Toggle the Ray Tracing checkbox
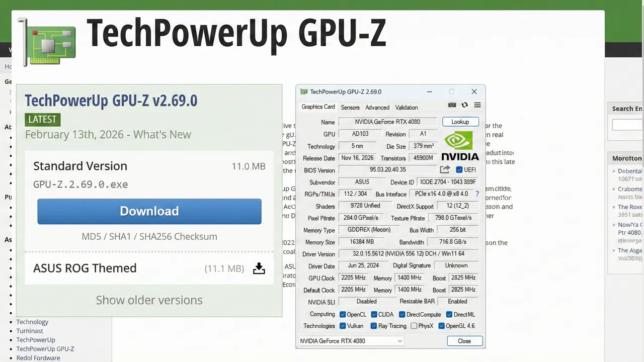 point(374,326)
